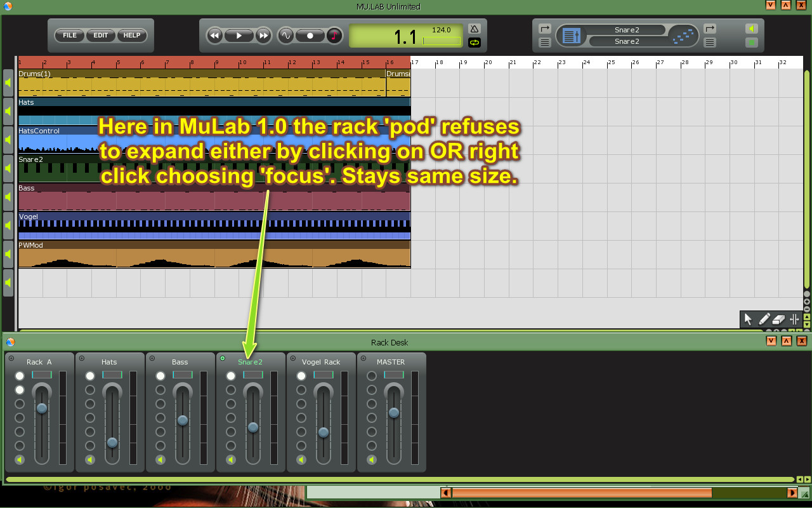Click the lower Snare2 selector in top panel
Image resolution: width=812 pixels, height=508 pixels.
coord(627,41)
